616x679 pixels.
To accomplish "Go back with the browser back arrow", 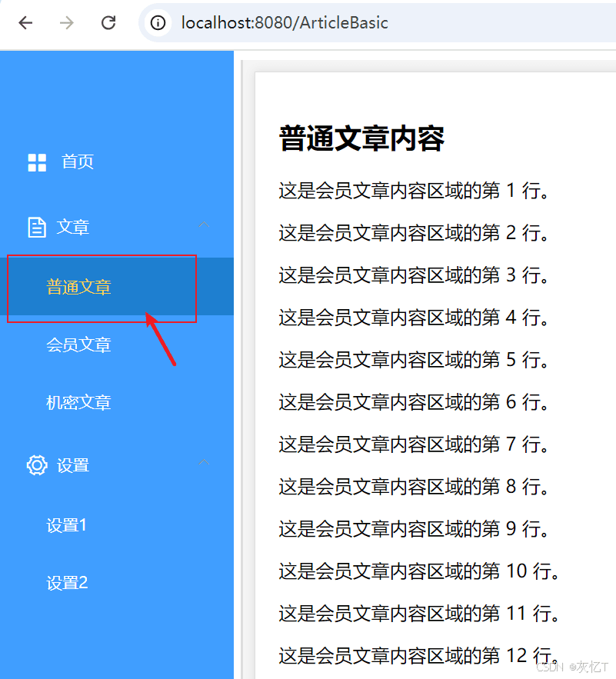I will click(25, 22).
